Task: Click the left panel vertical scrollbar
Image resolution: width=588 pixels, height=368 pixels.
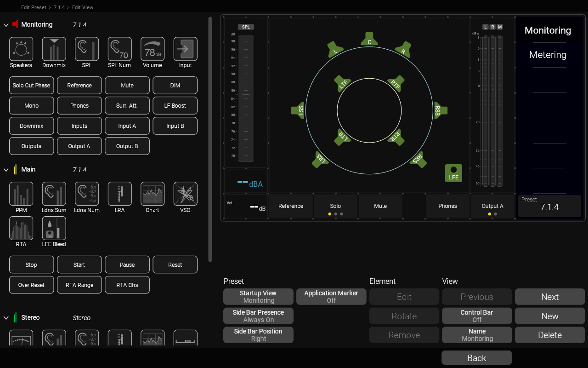Action: tap(210, 138)
